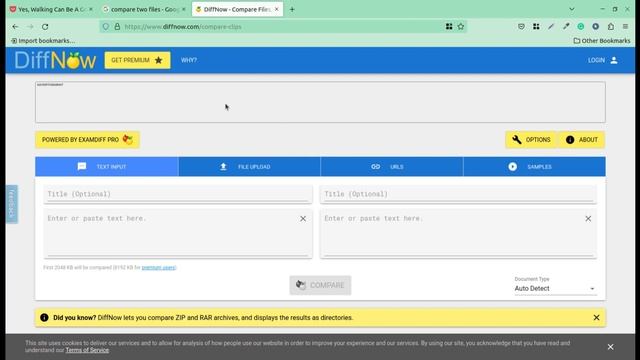Screen dimensions: 640x360
Task: Close the compare two files tab
Action: pyautogui.click(x=183, y=9)
